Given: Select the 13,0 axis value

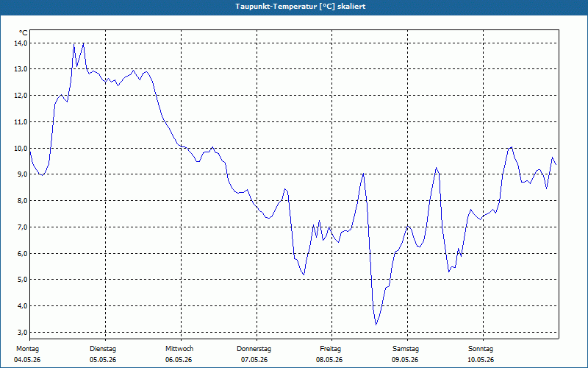Looking at the screenshot, I should click(x=21, y=69).
